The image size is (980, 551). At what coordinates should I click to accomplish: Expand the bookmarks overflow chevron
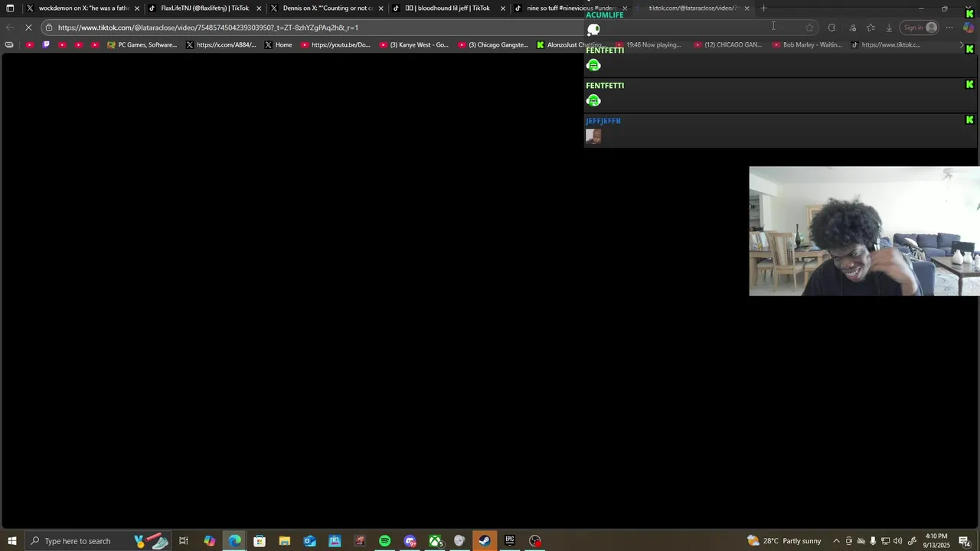point(962,44)
